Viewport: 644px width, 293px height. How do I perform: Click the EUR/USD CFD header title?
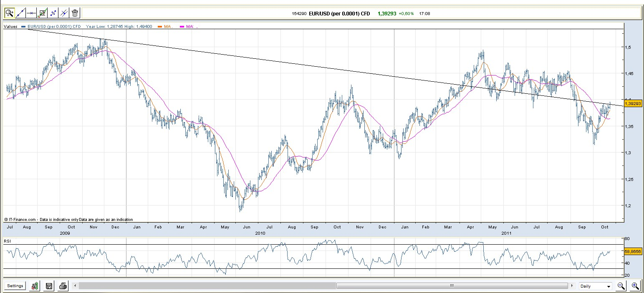point(339,13)
